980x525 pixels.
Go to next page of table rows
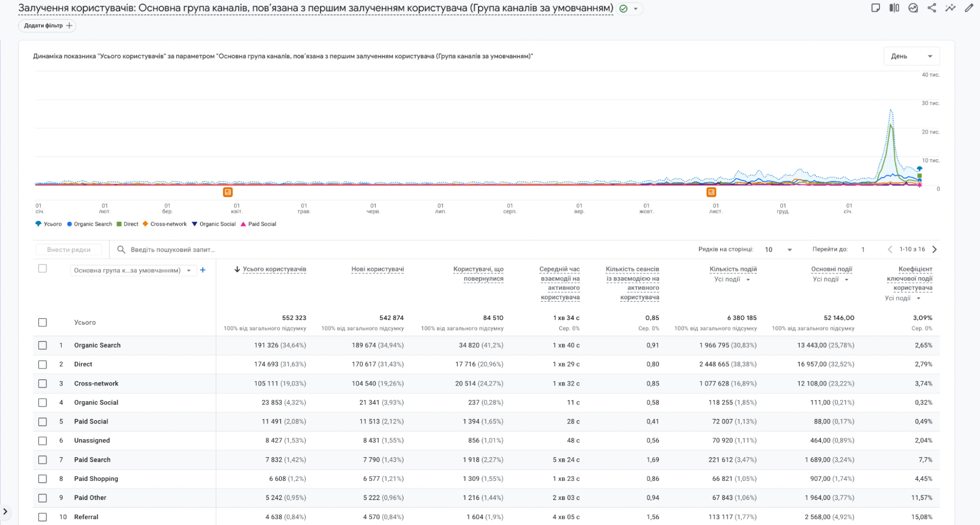934,249
